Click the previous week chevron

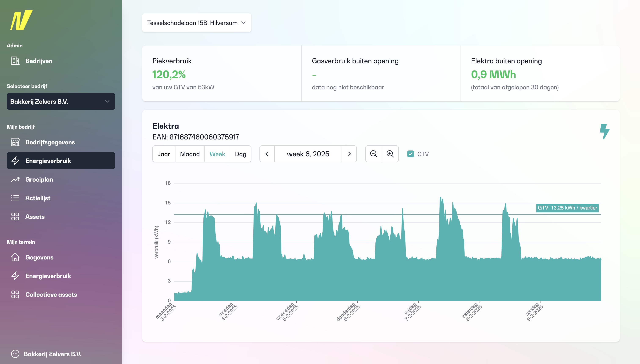(267, 154)
